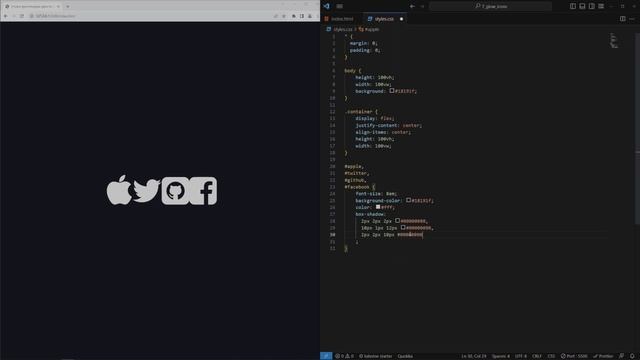Bookmark the page with the star icon
Viewport: 640px width, 360px height.
(284, 16)
